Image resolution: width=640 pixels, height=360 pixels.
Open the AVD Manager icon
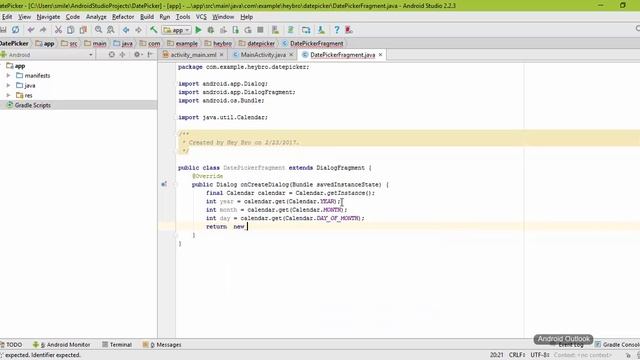[x=276, y=30]
